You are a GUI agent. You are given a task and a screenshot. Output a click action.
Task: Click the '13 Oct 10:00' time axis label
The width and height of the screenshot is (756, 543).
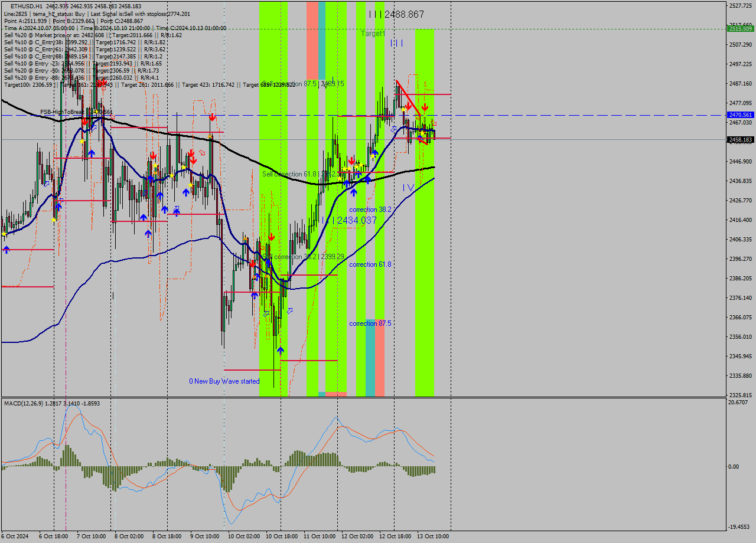point(433,537)
